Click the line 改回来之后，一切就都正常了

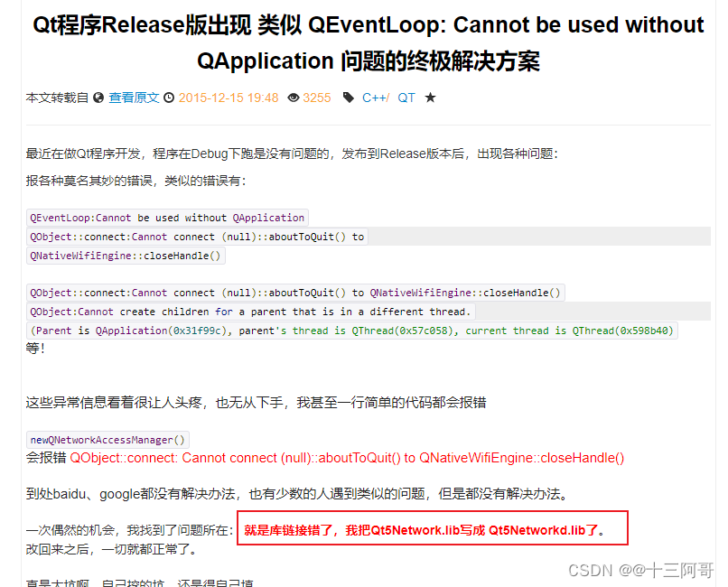pos(111,549)
